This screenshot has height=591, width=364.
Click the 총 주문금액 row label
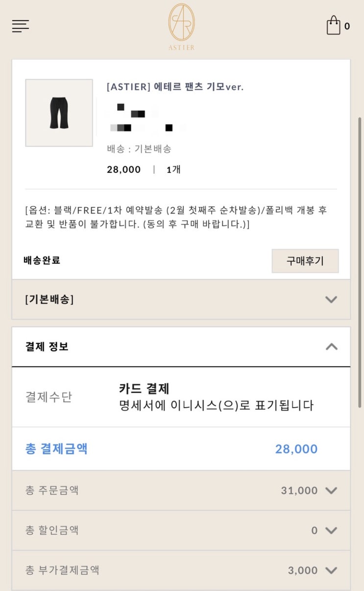pyautogui.click(x=52, y=490)
